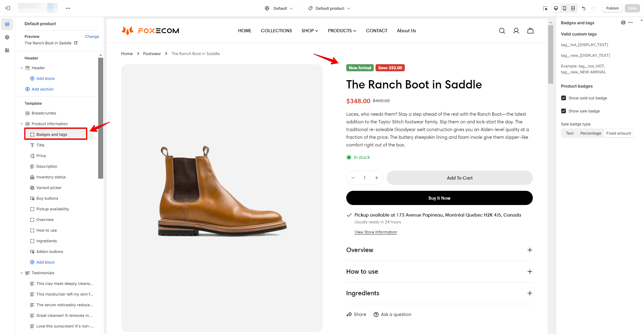Click the preview pane vertical scrollbar
This screenshot has width=644, height=334.
point(551,54)
